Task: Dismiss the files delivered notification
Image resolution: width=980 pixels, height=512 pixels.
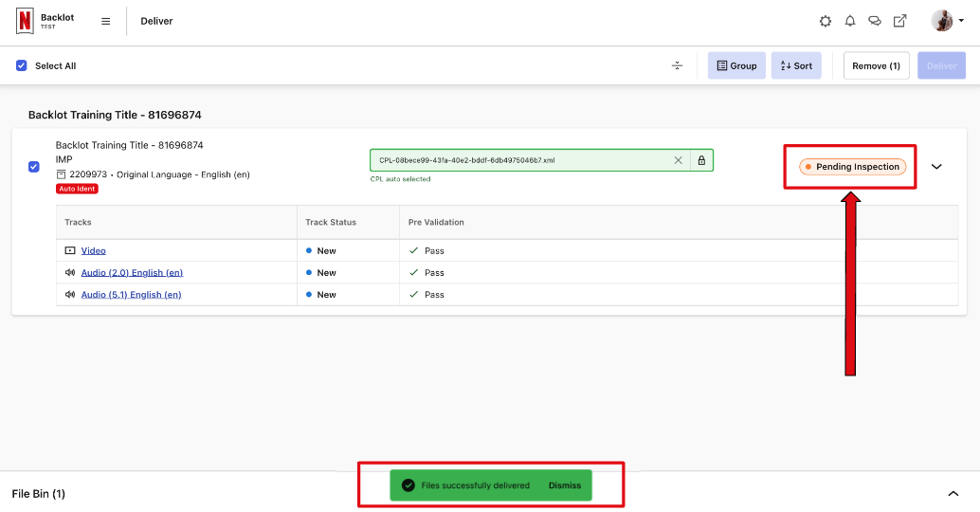Action: pyautogui.click(x=564, y=485)
